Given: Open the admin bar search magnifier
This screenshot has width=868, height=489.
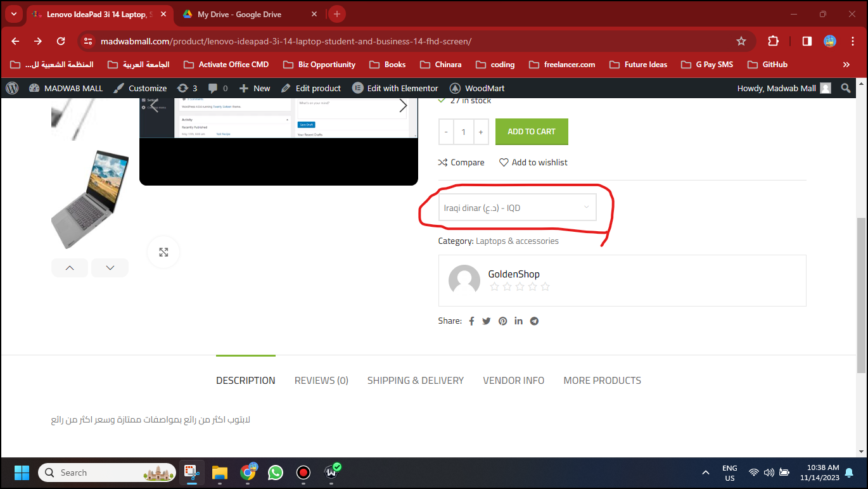Looking at the screenshot, I should (x=846, y=88).
